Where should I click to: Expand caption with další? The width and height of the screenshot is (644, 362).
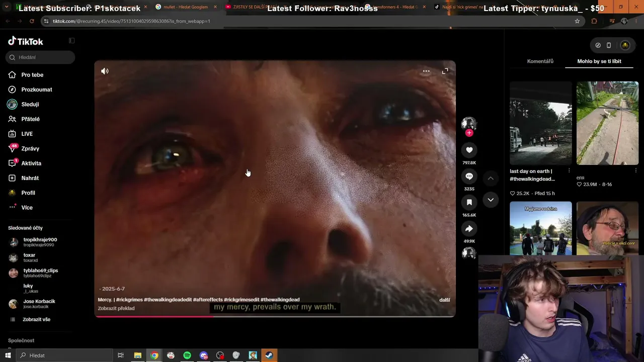click(444, 300)
